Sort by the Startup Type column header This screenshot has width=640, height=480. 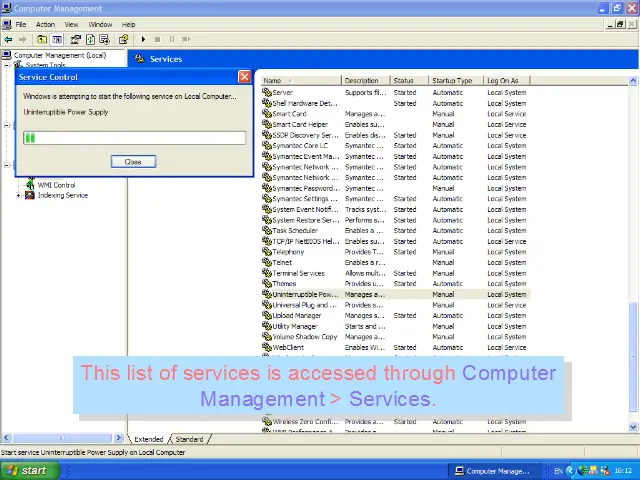pyautogui.click(x=456, y=80)
